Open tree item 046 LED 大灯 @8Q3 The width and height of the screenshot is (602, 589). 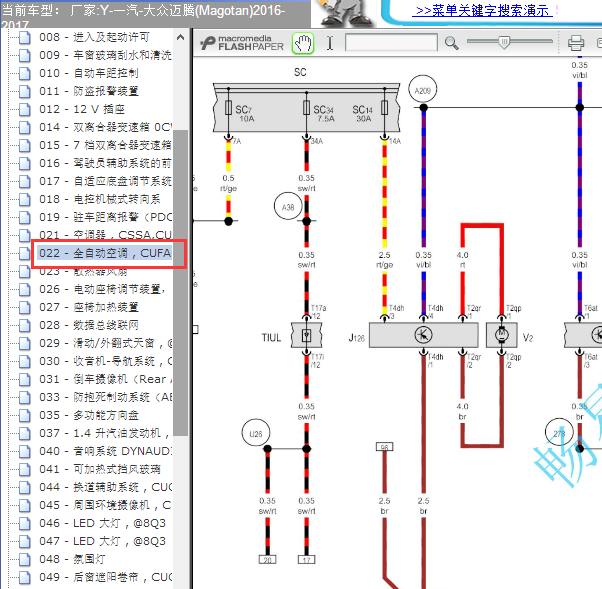click(103, 523)
